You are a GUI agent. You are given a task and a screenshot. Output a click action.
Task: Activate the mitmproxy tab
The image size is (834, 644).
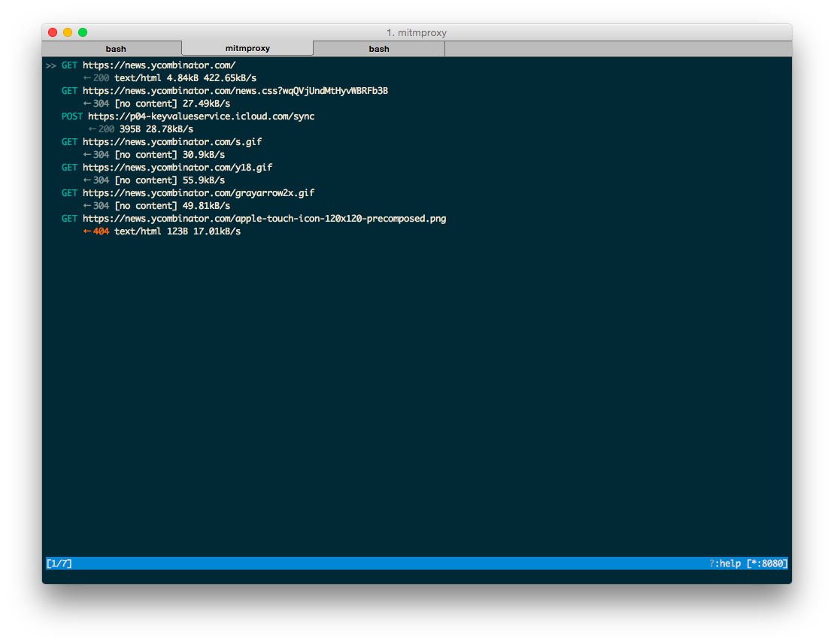247,47
